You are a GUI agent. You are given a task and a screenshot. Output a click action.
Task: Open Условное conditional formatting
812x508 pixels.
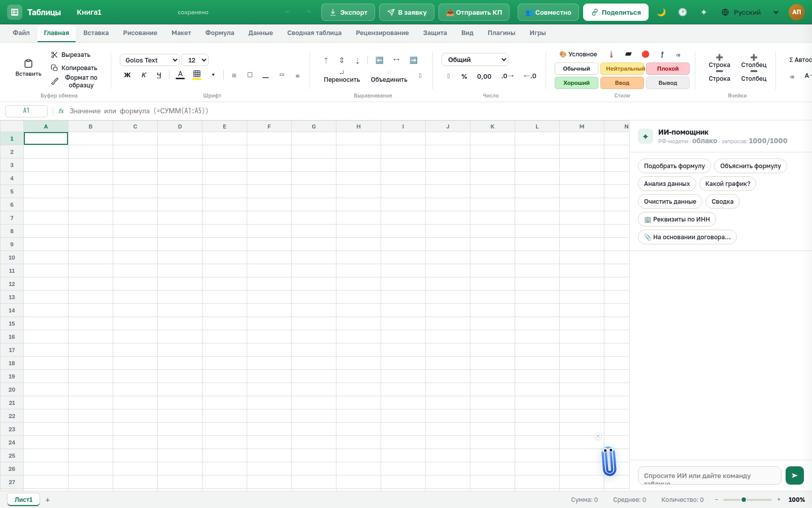coord(578,54)
